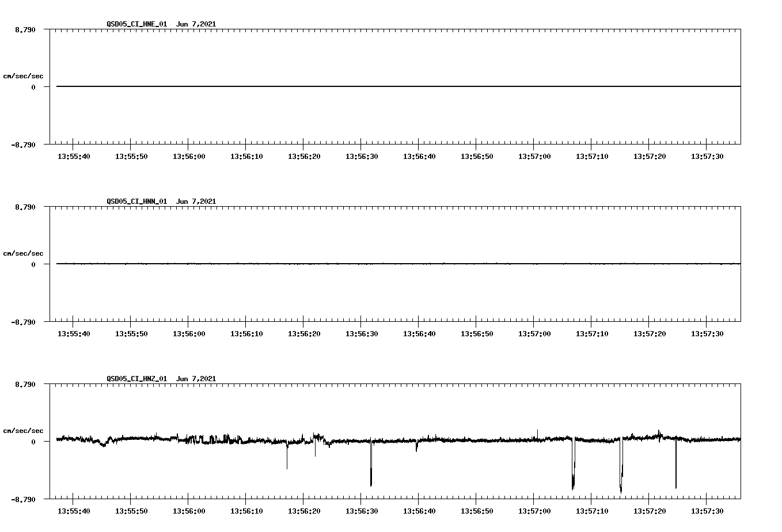Image resolution: width=782 pixels, height=532 pixels.
Task: Click the HNZ downward spike near 13:56:32
Action: coord(371,463)
